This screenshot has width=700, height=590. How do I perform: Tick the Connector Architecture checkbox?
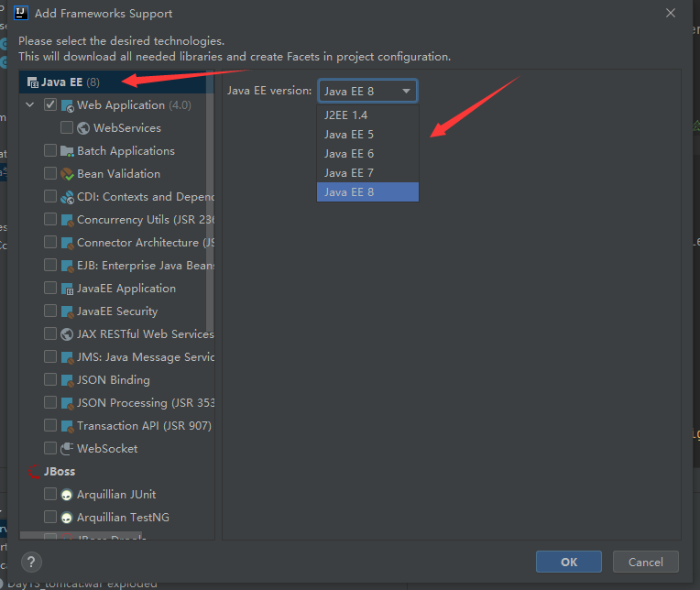pos(50,242)
